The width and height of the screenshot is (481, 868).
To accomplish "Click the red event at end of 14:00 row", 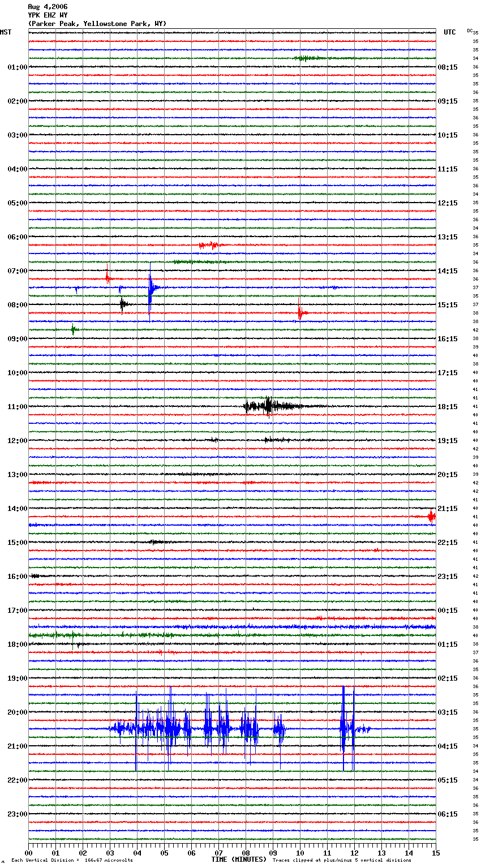I will 431,516.
